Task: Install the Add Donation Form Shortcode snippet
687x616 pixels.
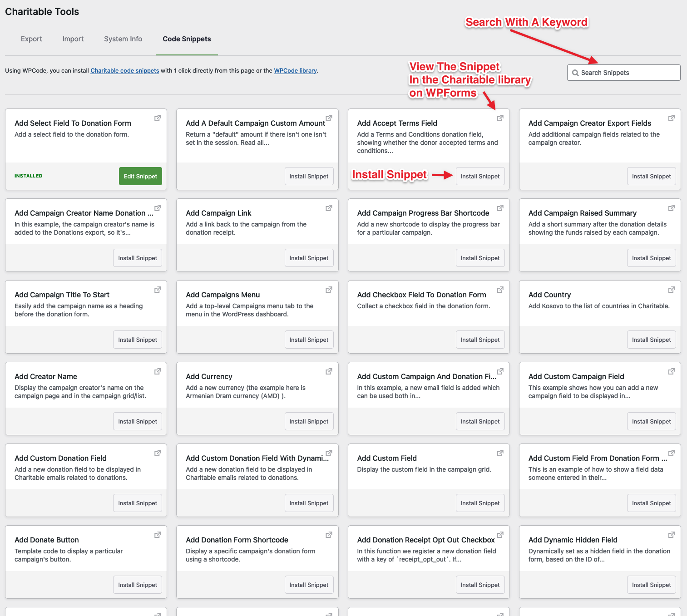Action: click(x=309, y=585)
